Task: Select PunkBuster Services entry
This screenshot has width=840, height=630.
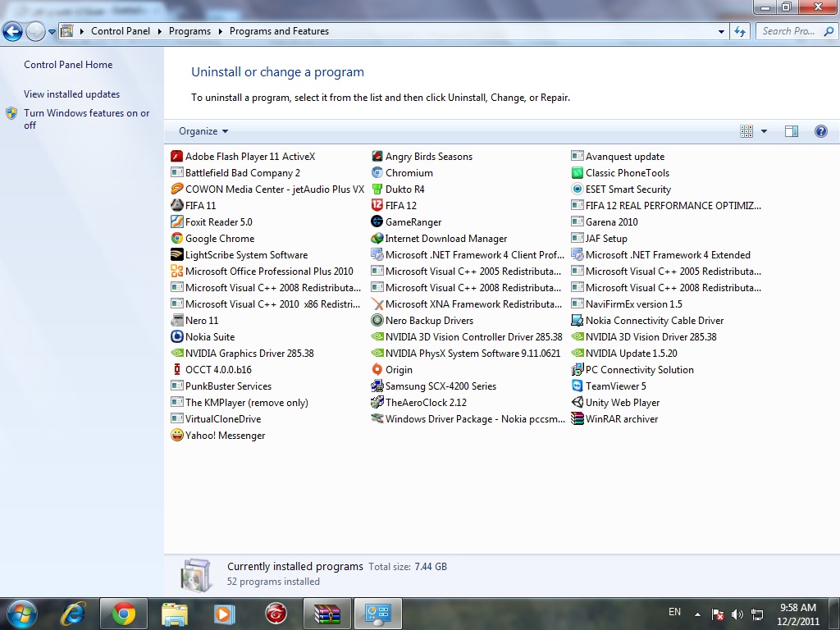Action: click(x=221, y=386)
